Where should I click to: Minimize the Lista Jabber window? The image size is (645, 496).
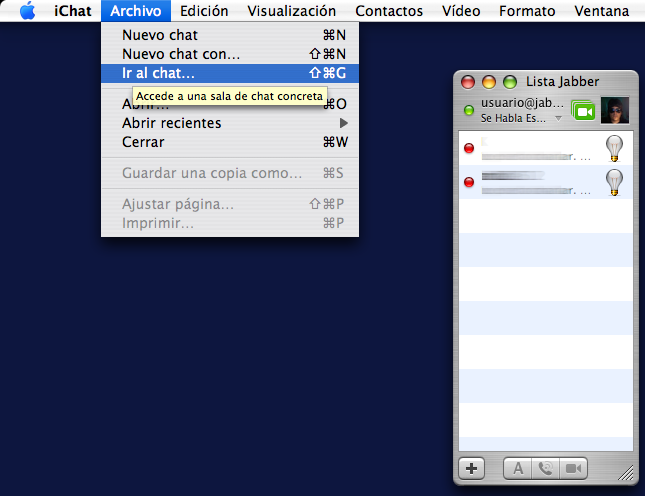click(x=489, y=82)
